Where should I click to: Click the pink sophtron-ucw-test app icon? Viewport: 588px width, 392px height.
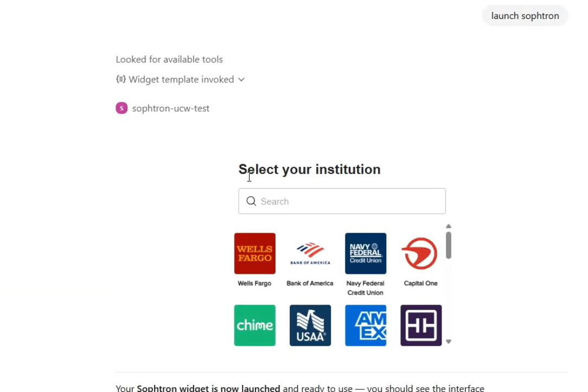122,108
